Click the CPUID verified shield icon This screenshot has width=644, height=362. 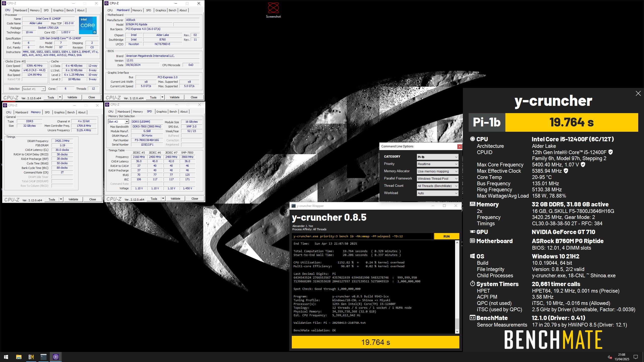point(611,152)
